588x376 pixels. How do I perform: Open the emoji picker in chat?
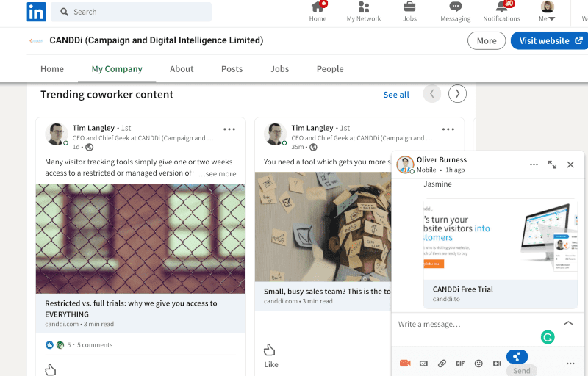478,364
